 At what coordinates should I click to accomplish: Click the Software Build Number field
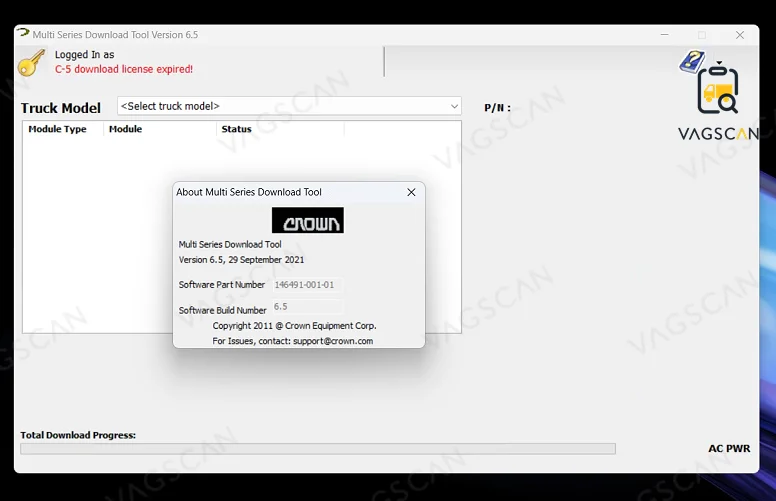[307, 306]
